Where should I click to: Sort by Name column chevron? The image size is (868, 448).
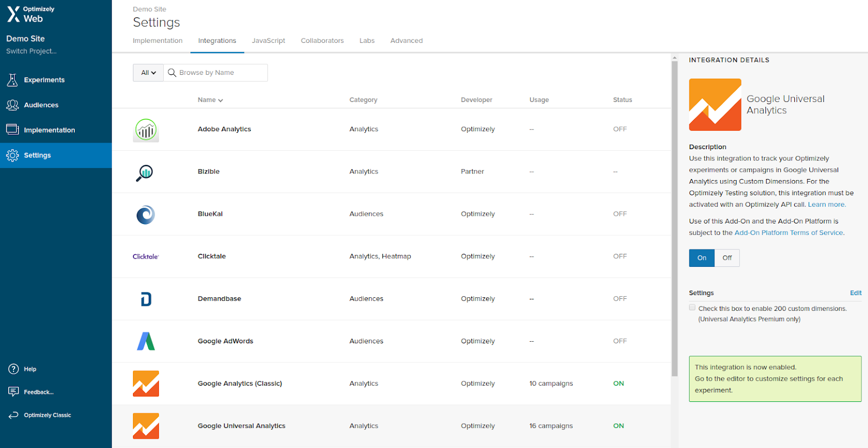pos(221,100)
